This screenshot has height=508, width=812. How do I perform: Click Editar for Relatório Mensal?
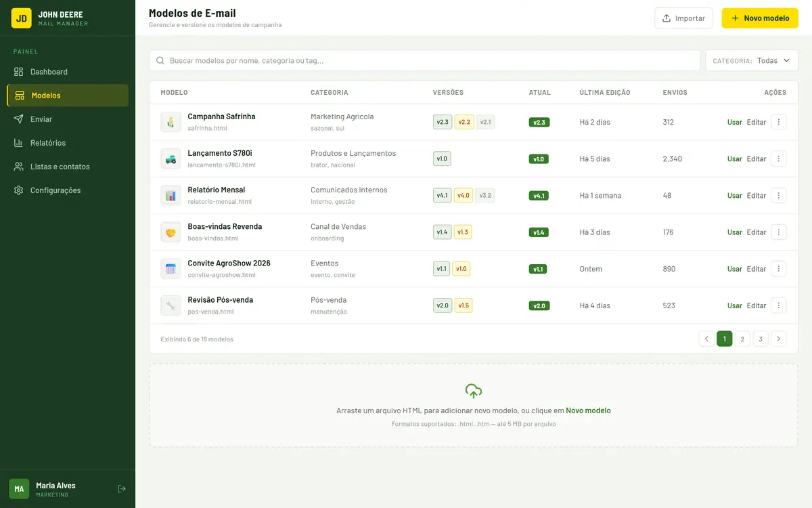[757, 196]
